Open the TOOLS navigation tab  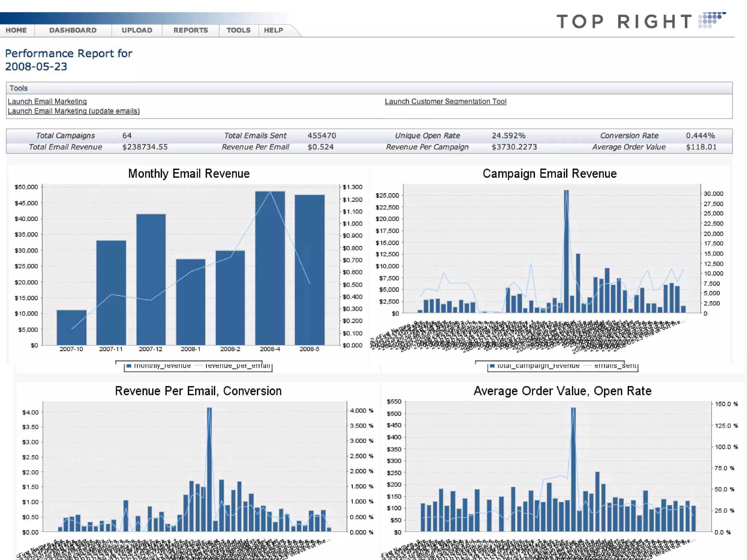pos(239,30)
